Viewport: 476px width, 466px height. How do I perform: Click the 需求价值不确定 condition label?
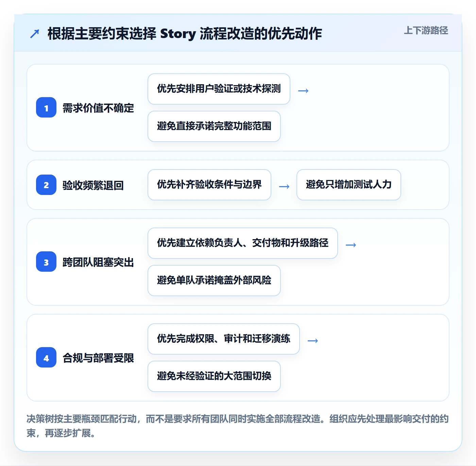click(98, 108)
